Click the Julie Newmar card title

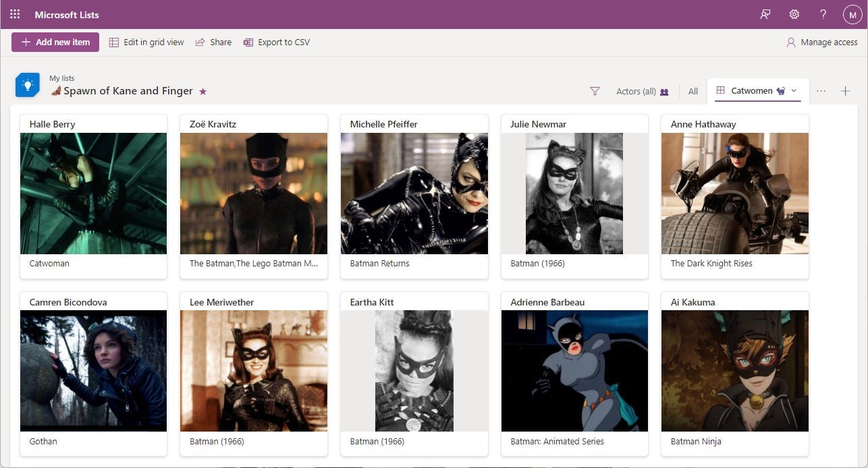[538, 124]
